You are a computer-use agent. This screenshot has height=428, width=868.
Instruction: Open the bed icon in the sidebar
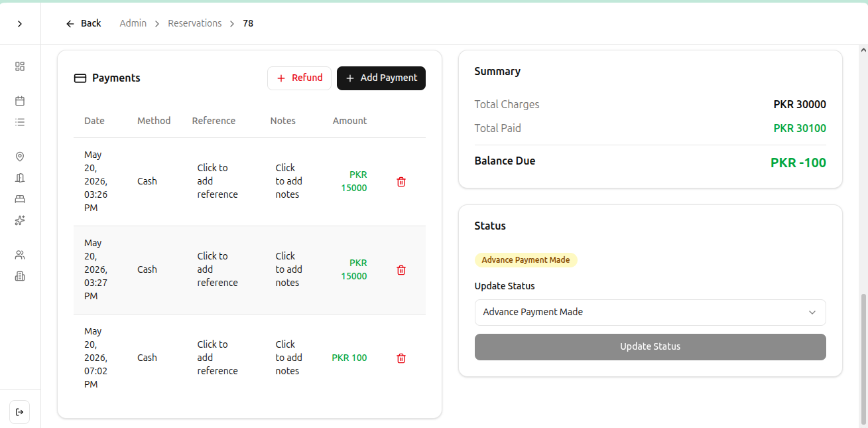[x=20, y=199]
